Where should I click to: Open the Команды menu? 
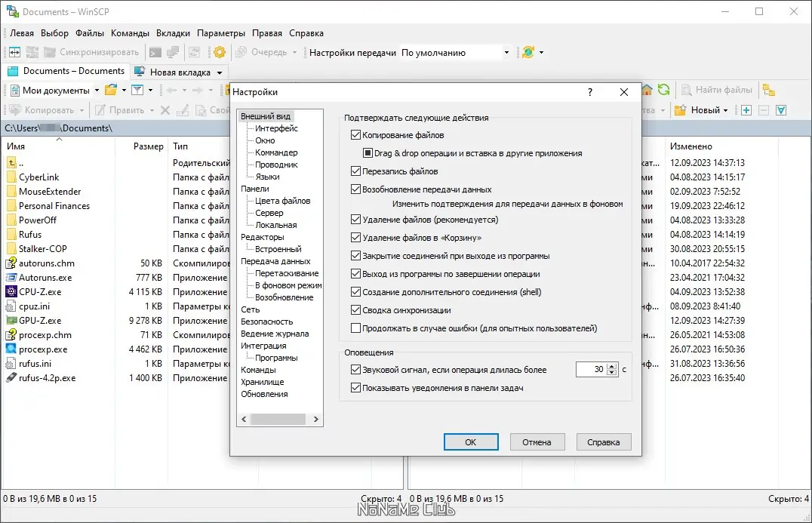[x=130, y=33]
